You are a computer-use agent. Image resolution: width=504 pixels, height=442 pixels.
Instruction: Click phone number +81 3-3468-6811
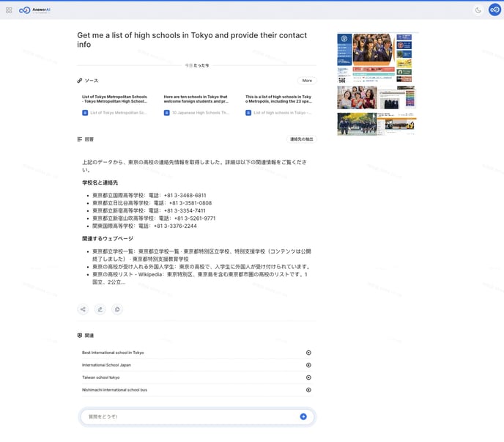pos(185,195)
